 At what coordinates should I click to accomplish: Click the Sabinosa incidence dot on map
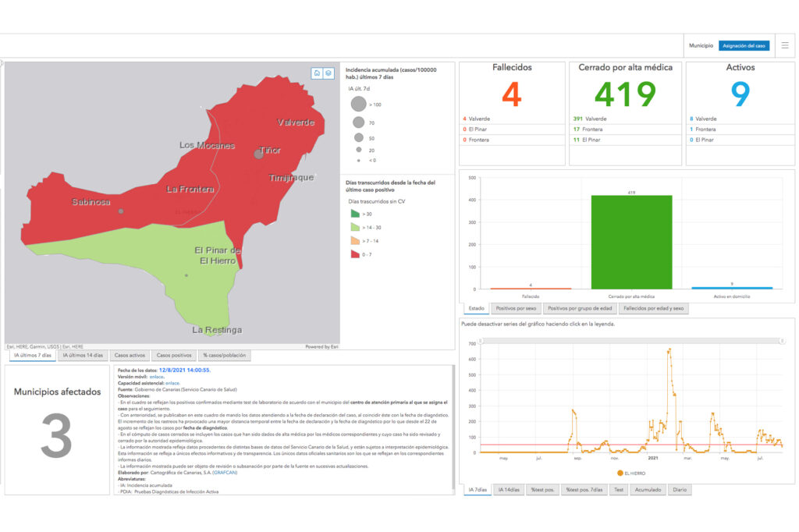pos(120,211)
